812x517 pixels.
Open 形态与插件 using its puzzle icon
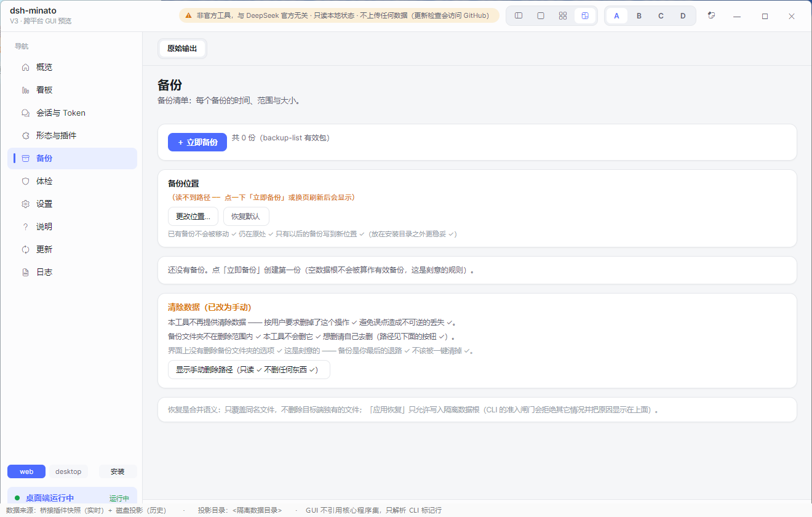point(26,135)
